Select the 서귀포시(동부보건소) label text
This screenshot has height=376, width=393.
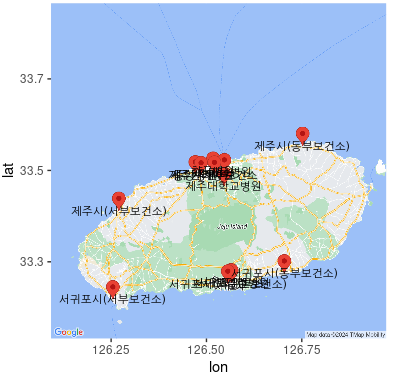pos(284,273)
